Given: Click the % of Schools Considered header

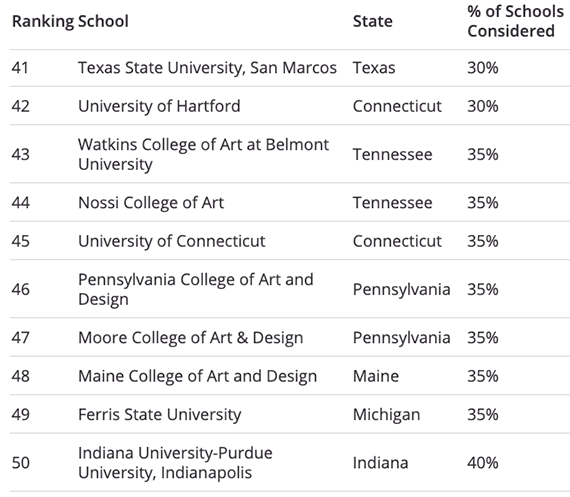Looking at the screenshot, I should [515, 21].
